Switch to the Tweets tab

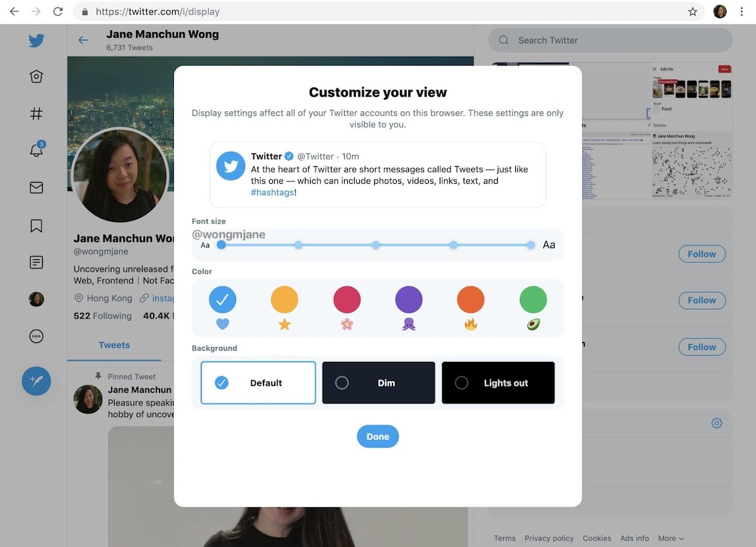[114, 345]
